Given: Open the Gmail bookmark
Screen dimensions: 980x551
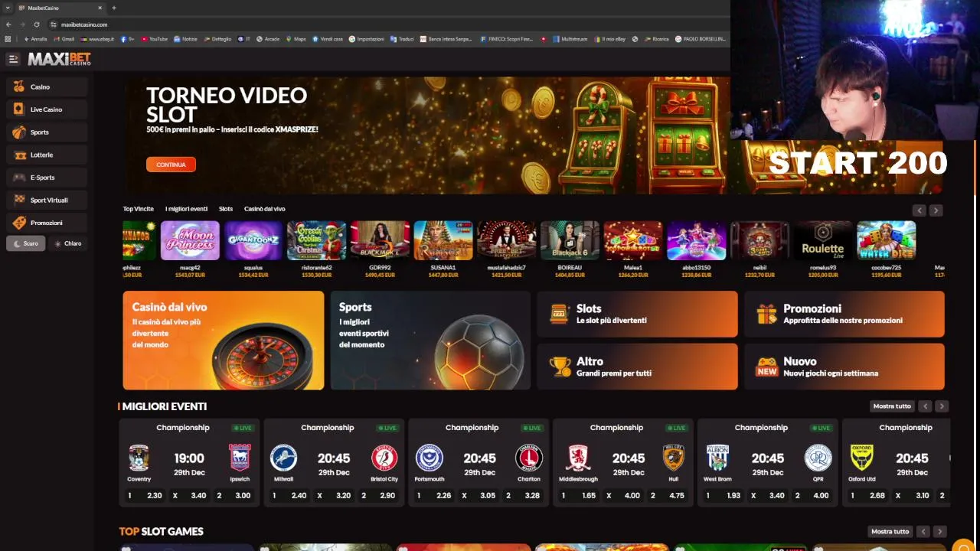Looking at the screenshot, I should tap(64, 39).
